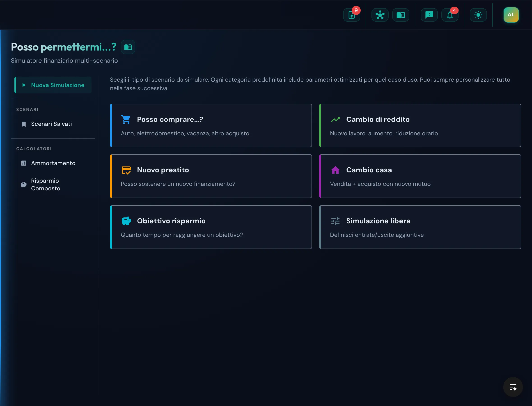Click the 'Simulatore finanziario multi-scenario' subtitle
The width and height of the screenshot is (532, 406).
coord(64,61)
